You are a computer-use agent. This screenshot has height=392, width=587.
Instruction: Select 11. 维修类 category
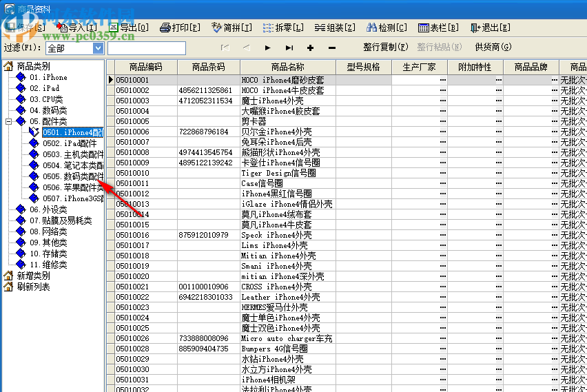(48, 265)
